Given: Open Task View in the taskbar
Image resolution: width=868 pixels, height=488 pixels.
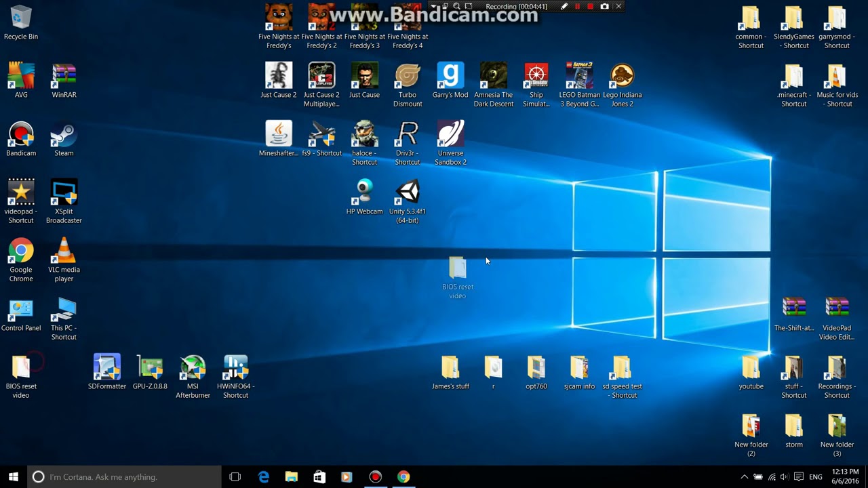Looking at the screenshot, I should 235,477.
